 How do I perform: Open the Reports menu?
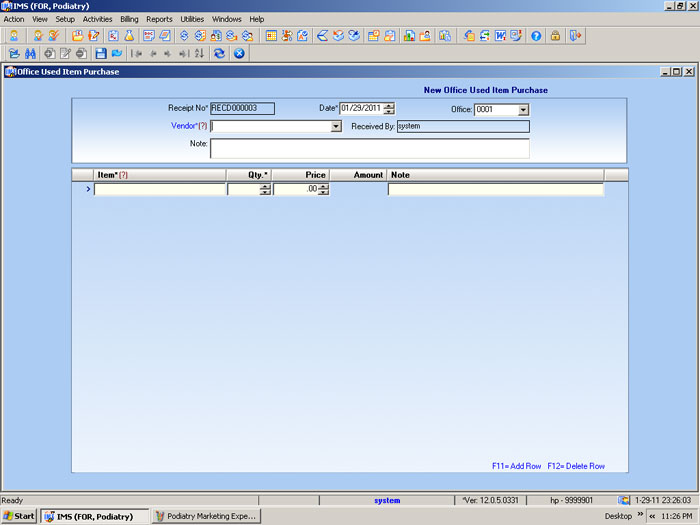pos(159,19)
